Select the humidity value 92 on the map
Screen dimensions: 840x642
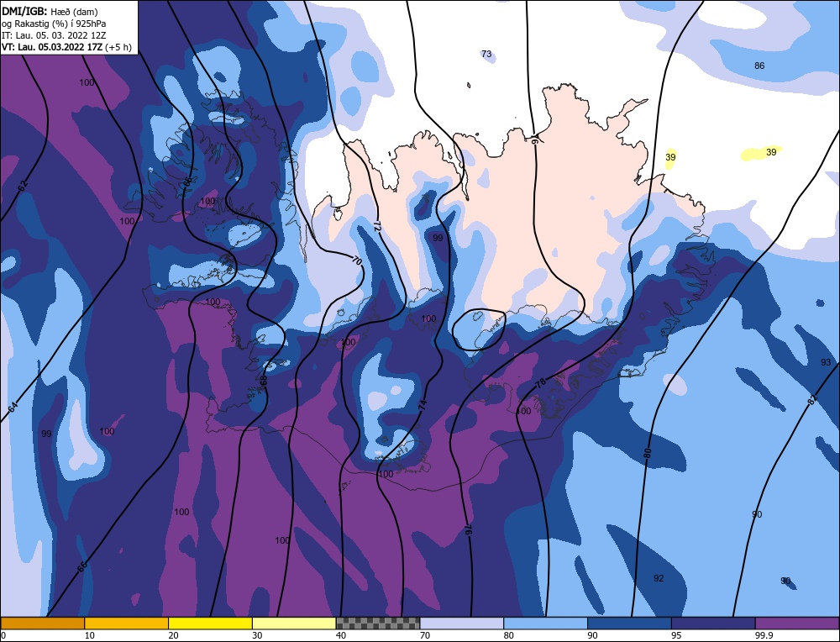coord(659,578)
